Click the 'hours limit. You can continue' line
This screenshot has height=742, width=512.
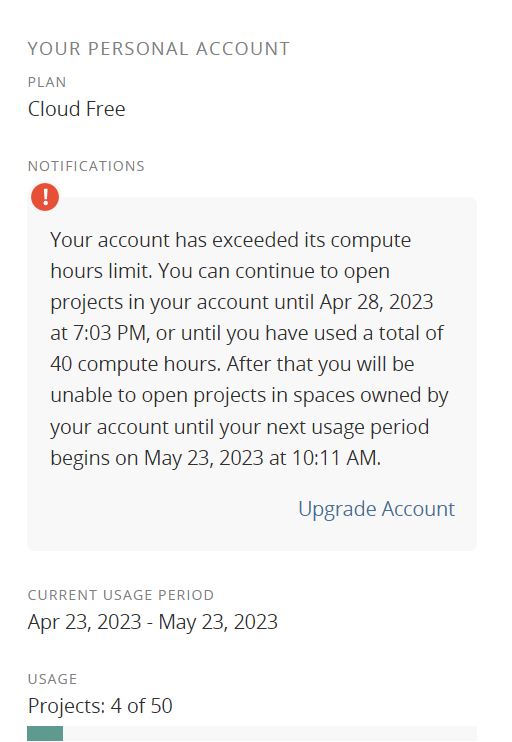(220, 271)
